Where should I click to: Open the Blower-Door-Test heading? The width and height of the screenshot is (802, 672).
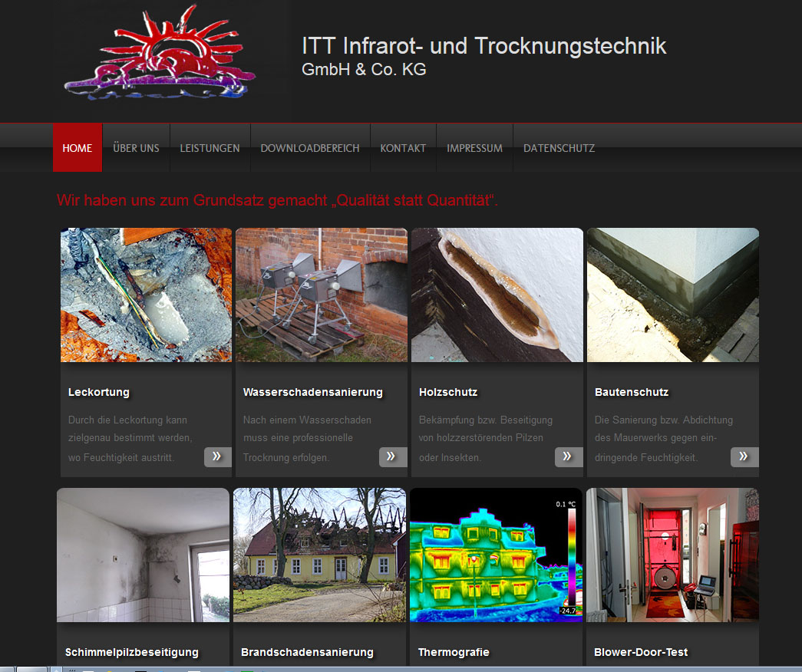[x=641, y=652]
